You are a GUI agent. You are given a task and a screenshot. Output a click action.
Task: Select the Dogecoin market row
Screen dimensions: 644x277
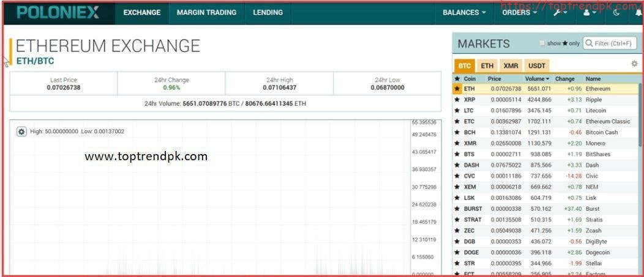pos(545,253)
